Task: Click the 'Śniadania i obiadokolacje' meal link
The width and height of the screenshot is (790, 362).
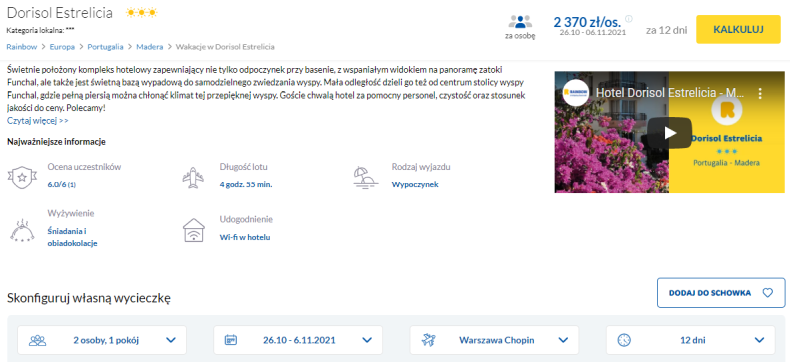Action: [x=73, y=237]
